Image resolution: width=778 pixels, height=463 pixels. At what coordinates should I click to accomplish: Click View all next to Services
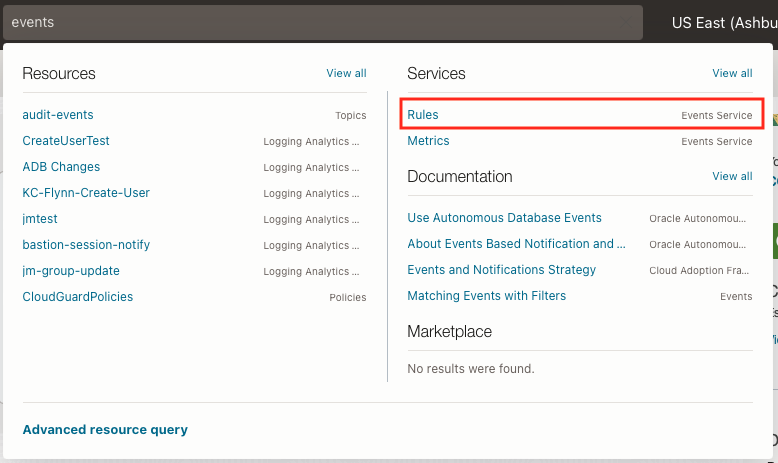pos(732,73)
